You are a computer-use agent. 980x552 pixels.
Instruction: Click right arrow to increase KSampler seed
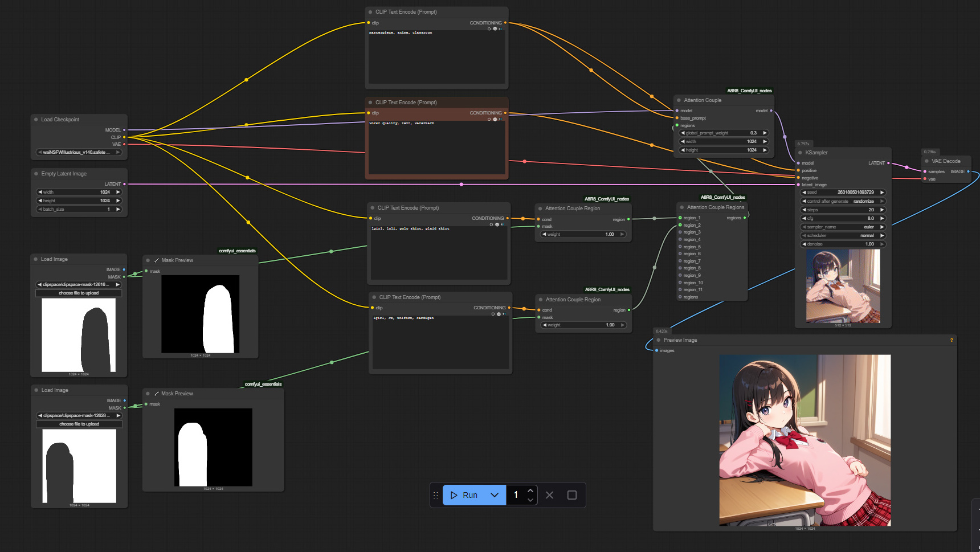pos(882,193)
